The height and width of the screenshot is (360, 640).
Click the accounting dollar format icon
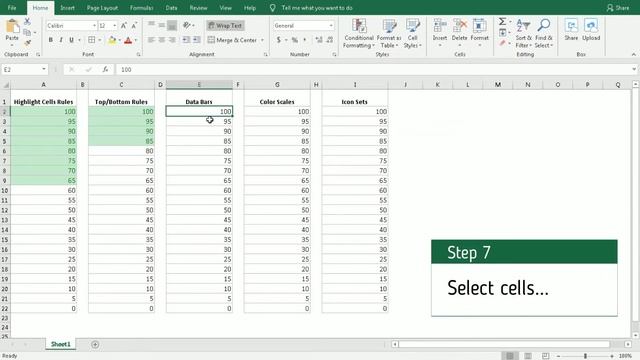point(279,40)
